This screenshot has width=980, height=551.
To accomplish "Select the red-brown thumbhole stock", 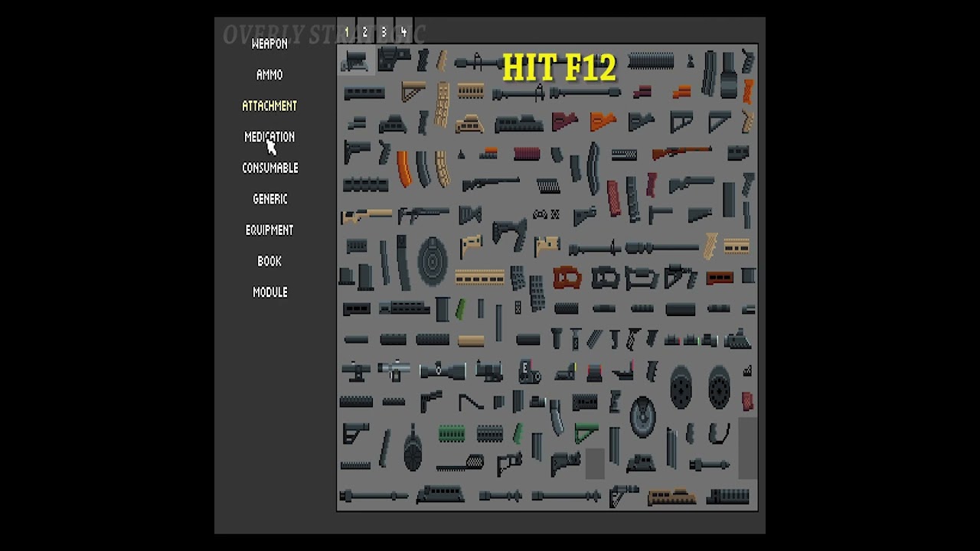I will 567,277.
